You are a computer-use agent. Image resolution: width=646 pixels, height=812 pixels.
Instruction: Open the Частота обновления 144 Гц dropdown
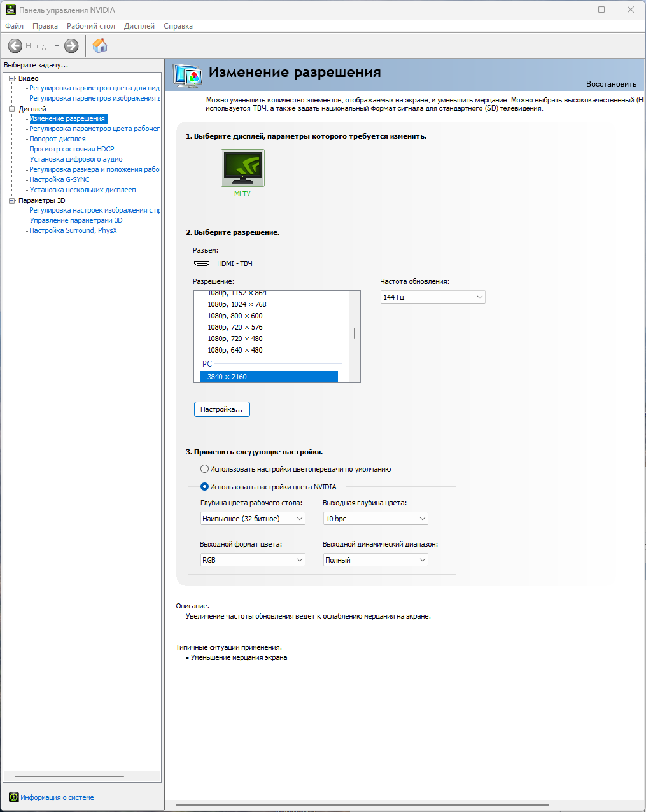433,297
